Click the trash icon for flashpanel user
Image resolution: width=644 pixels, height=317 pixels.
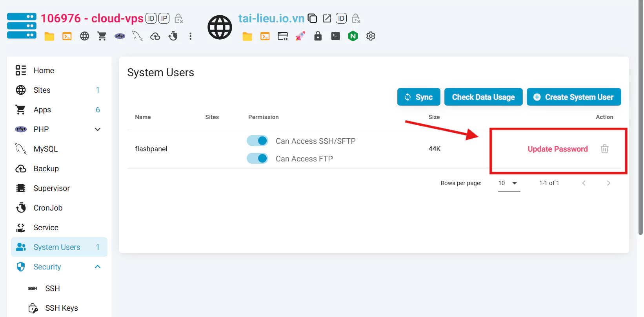[604, 149]
